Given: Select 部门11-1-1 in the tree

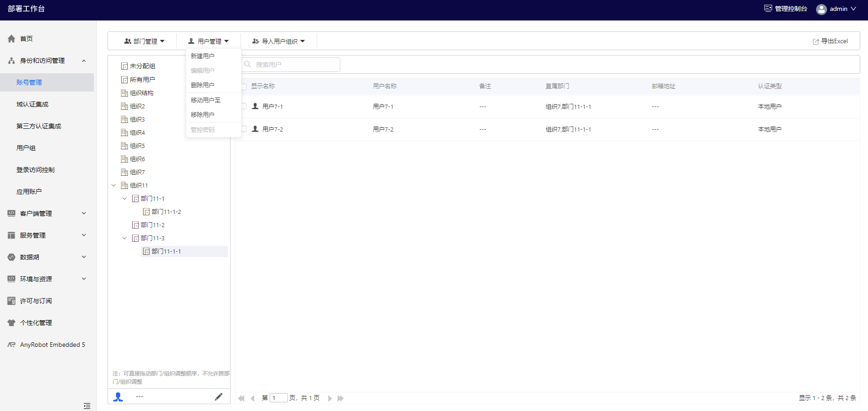Looking at the screenshot, I should [166, 251].
